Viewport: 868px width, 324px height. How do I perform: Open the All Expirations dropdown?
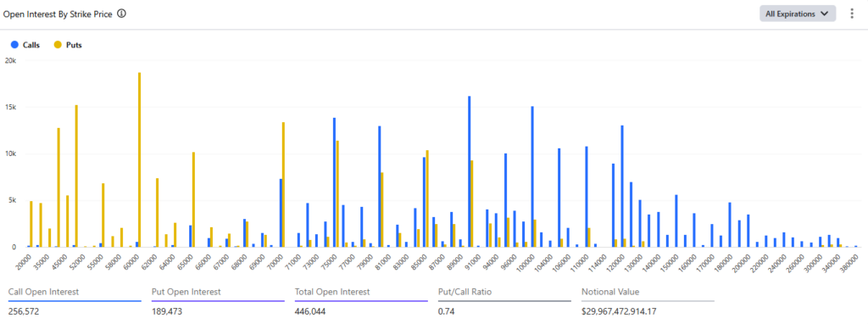pyautogui.click(x=798, y=14)
